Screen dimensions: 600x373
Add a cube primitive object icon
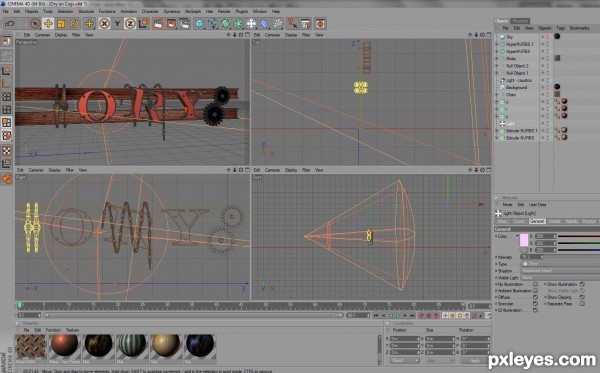(x=199, y=24)
